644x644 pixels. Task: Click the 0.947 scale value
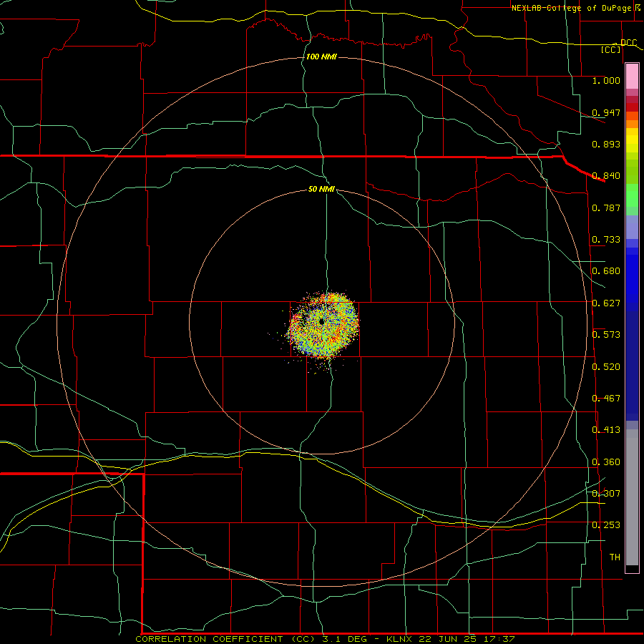pyautogui.click(x=606, y=112)
